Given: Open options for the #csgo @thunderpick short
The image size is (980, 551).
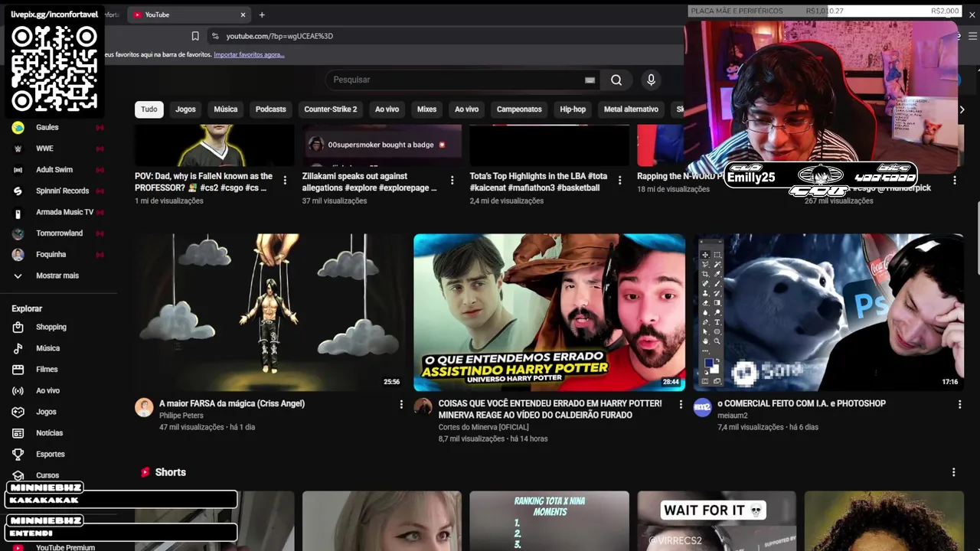Looking at the screenshot, I should point(954,181).
